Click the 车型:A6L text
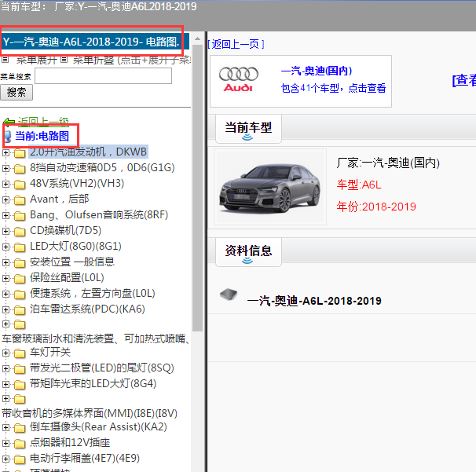 pyautogui.click(x=358, y=185)
